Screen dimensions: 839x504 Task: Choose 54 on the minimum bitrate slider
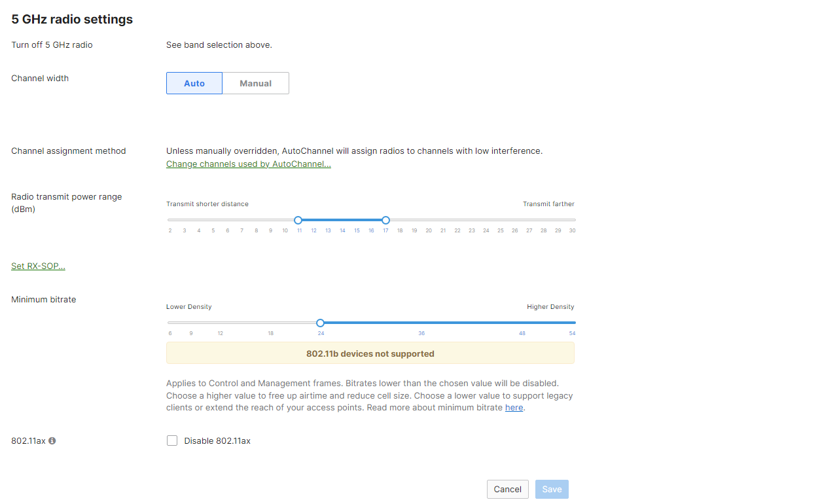click(x=573, y=323)
